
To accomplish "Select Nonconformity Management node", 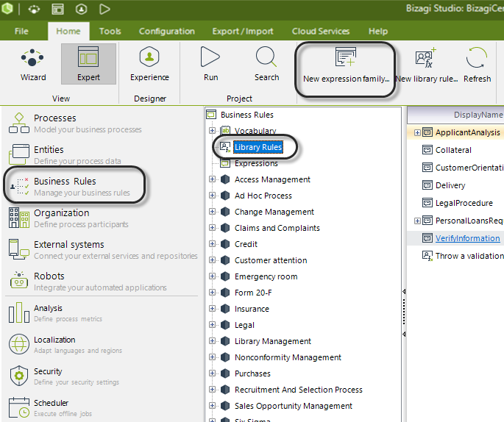I will click(288, 357).
